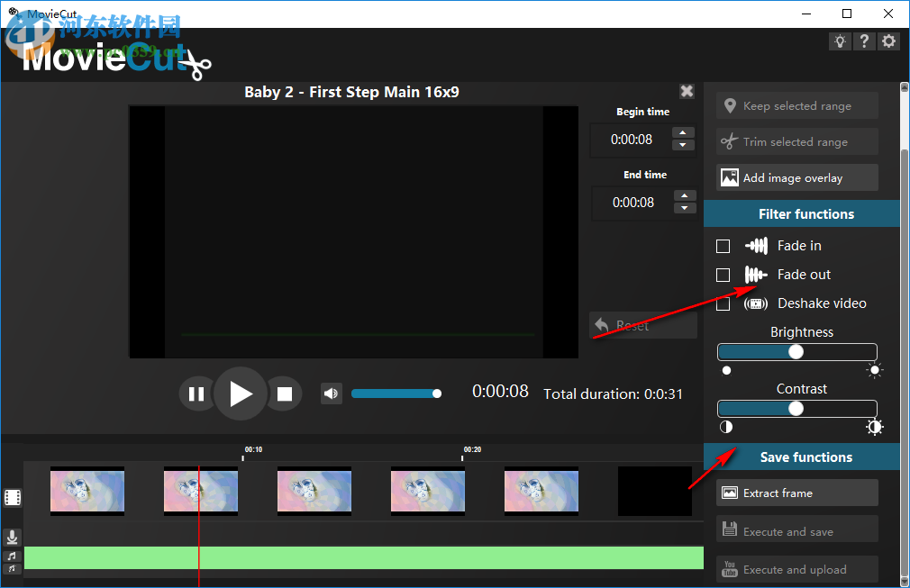
Task: Select the black last timeline thumbnail
Action: click(x=655, y=491)
